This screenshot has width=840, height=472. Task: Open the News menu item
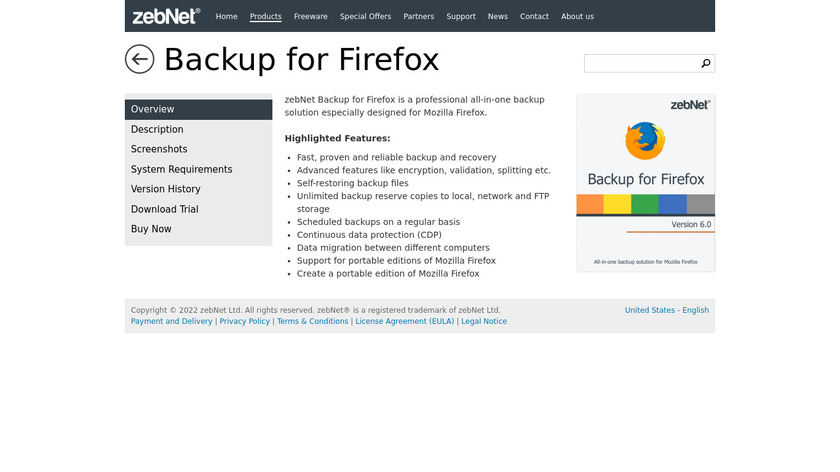click(497, 17)
